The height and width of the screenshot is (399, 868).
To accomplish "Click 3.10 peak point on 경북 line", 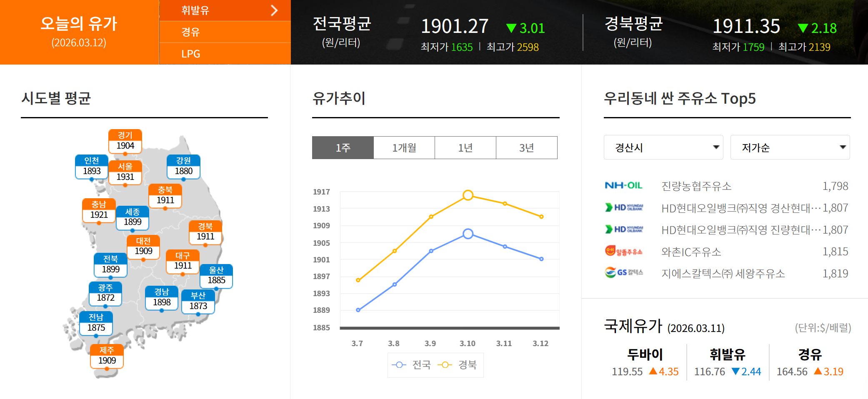I will [x=468, y=195].
